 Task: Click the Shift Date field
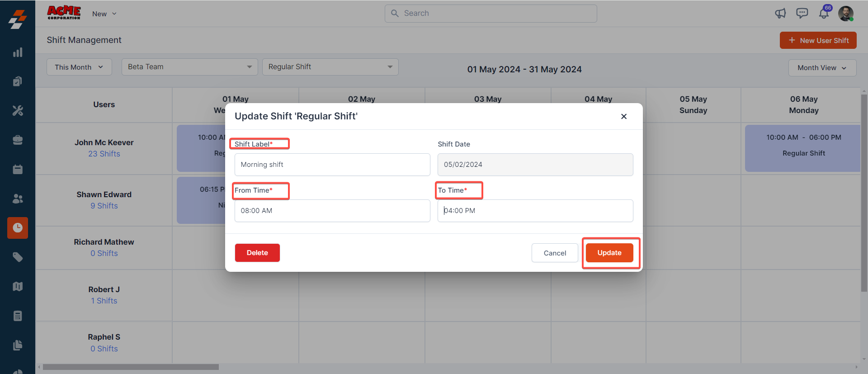535,165
